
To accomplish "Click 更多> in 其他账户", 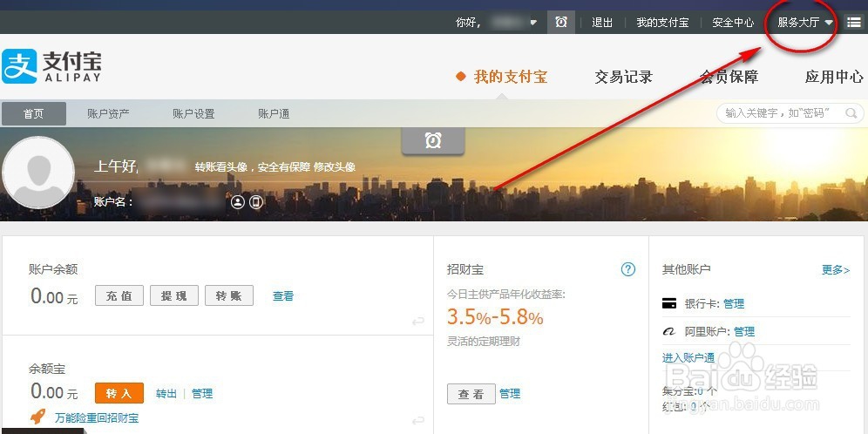I will 836,270.
